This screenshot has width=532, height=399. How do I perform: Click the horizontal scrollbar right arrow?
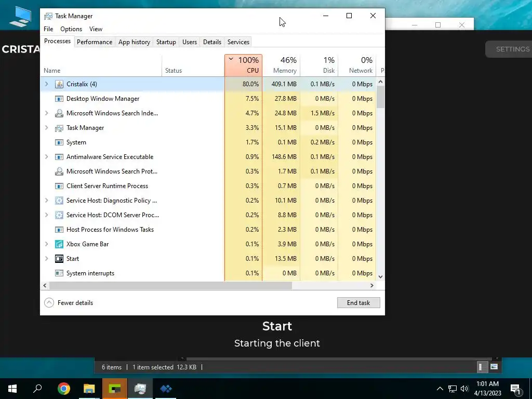372,286
